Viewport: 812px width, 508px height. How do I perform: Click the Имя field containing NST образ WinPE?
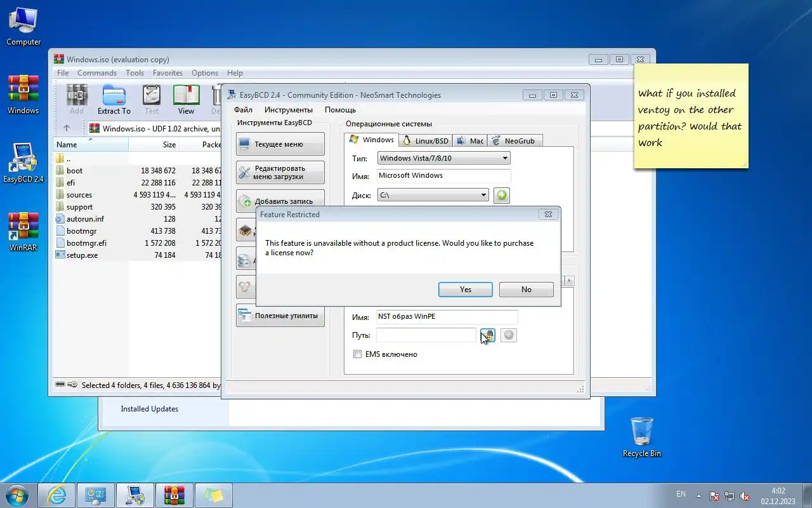pos(447,317)
